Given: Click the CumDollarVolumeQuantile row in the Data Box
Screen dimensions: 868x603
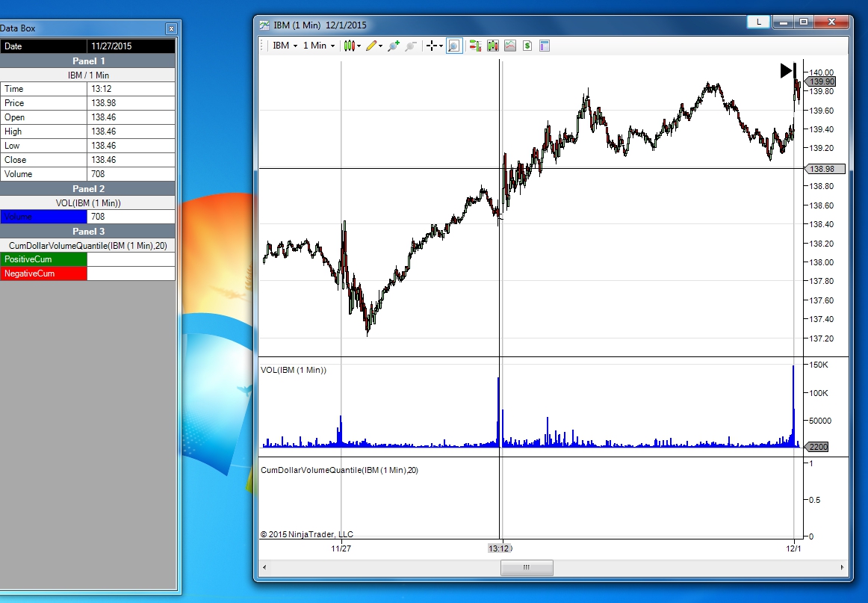Looking at the screenshot, I should tap(88, 246).
